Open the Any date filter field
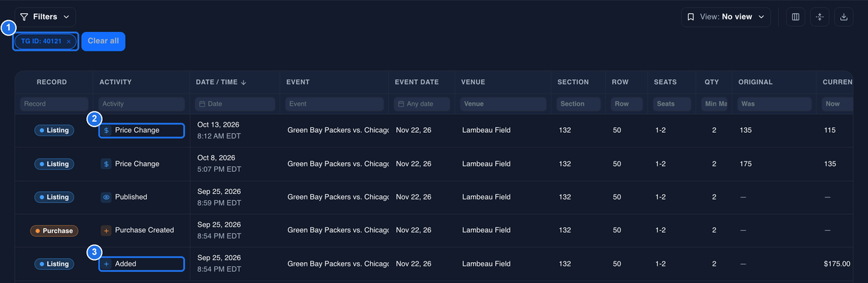Image resolution: width=868 pixels, height=283 pixels. (423, 104)
